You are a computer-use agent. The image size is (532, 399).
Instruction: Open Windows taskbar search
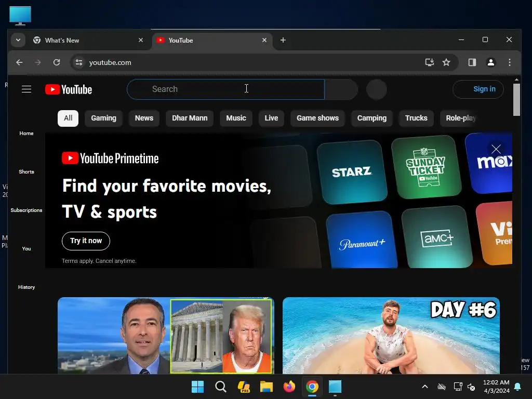pyautogui.click(x=220, y=387)
